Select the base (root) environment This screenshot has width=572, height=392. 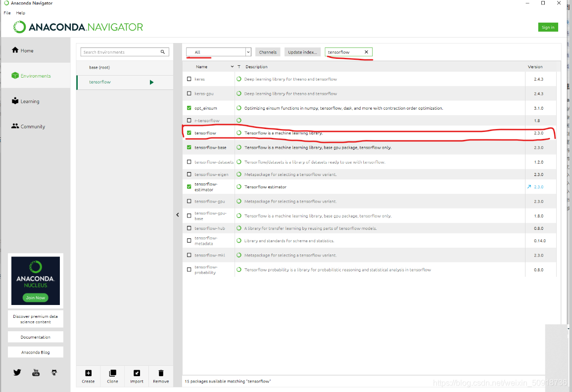tap(125, 67)
